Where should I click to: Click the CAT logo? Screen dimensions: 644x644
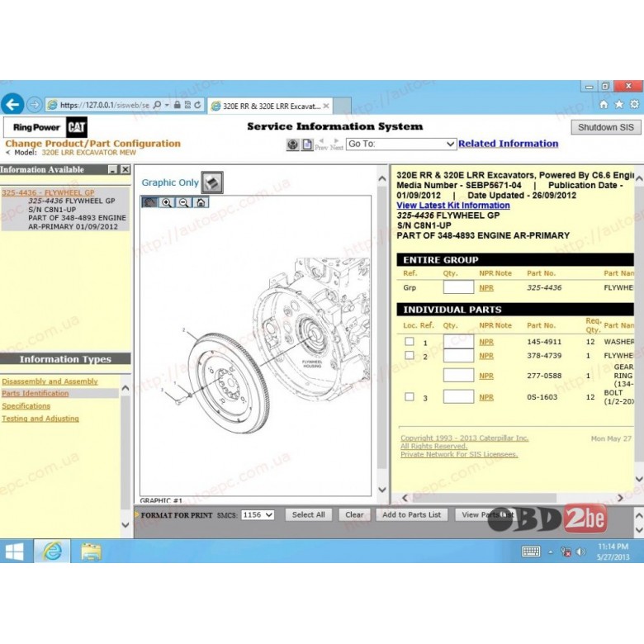[x=77, y=127]
